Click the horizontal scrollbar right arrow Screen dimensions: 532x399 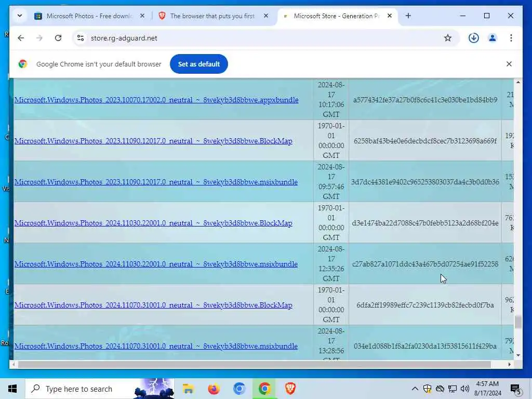[x=509, y=364]
